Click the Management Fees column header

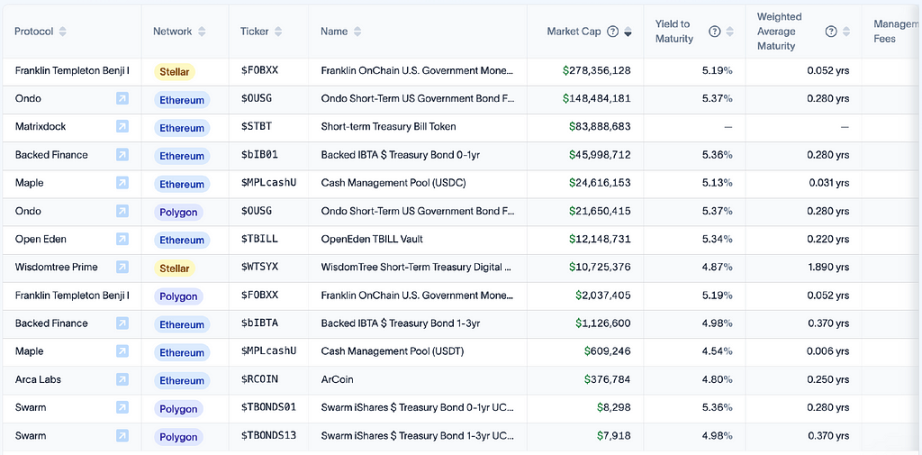pyautogui.click(x=897, y=31)
